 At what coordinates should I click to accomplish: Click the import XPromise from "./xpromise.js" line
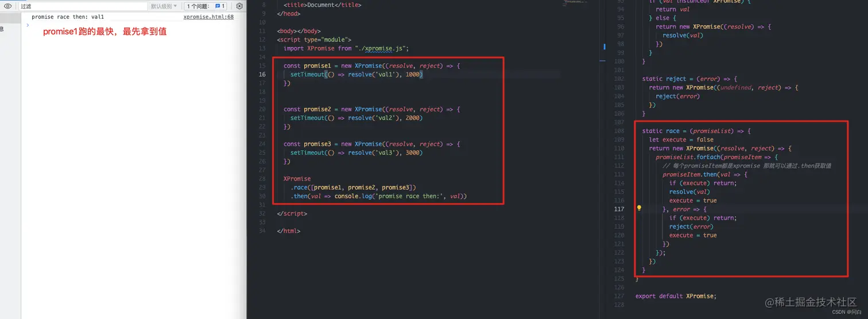[x=346, y=48]
